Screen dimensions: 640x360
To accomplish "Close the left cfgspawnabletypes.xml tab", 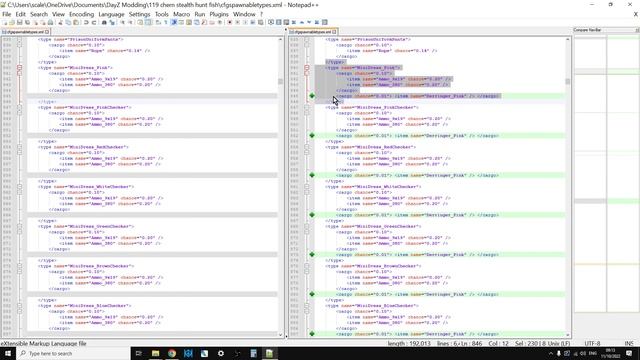I will point(47,31).
